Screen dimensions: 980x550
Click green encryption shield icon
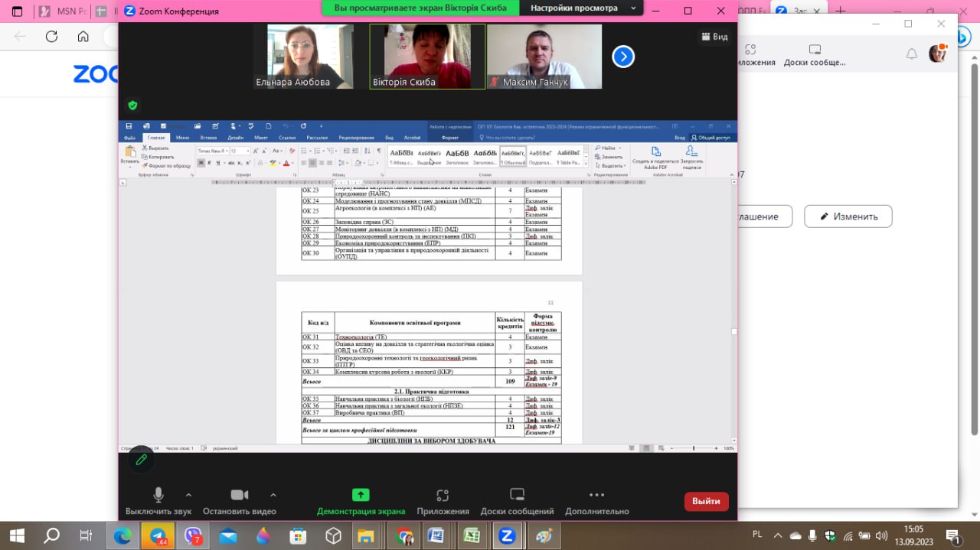tap(132, 106)
